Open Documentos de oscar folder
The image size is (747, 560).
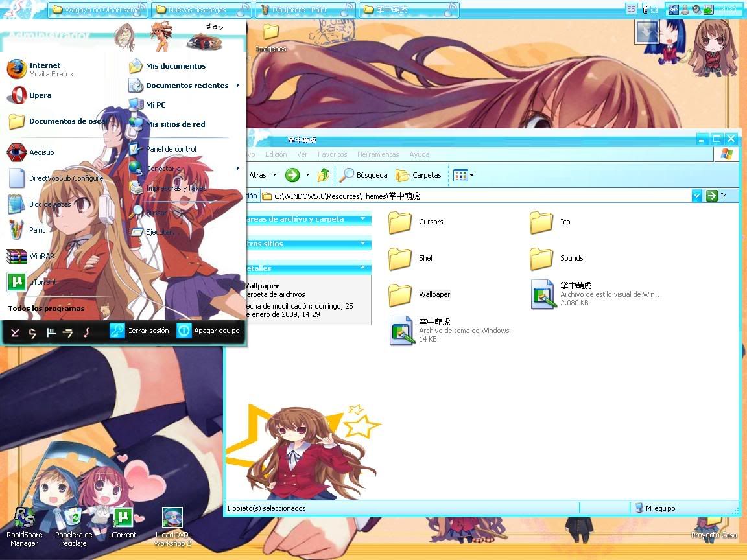[57, 121]
